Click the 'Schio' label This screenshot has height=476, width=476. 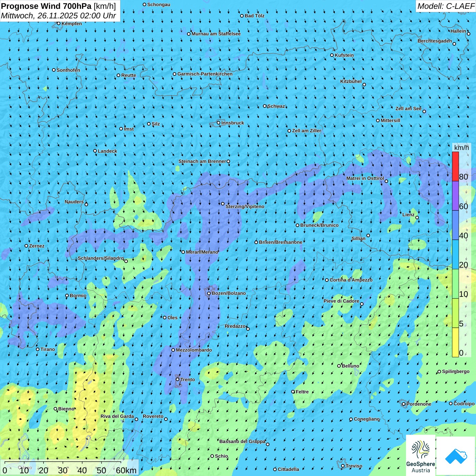(222, 456)
